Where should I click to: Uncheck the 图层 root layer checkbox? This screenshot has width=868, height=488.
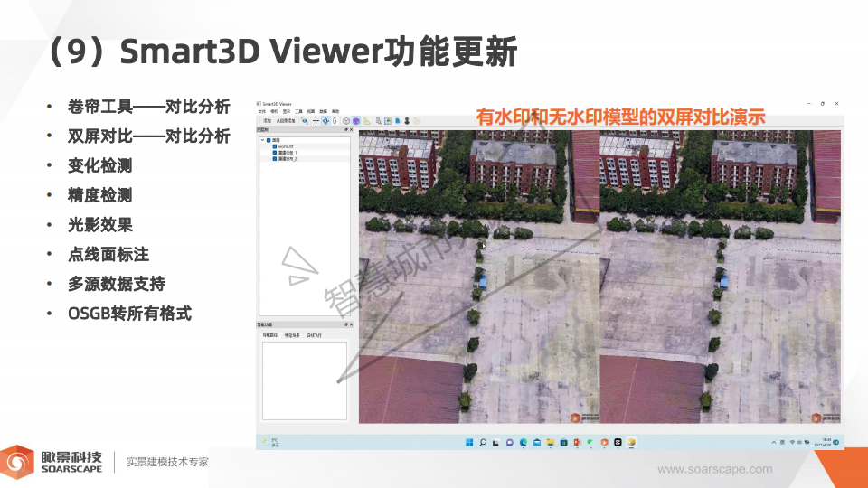(269, 140)
